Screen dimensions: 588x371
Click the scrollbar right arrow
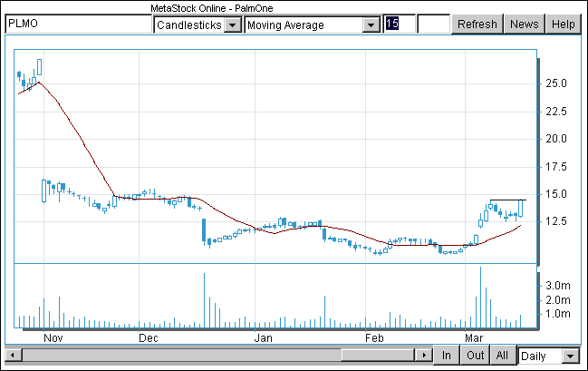pos(424,355)
